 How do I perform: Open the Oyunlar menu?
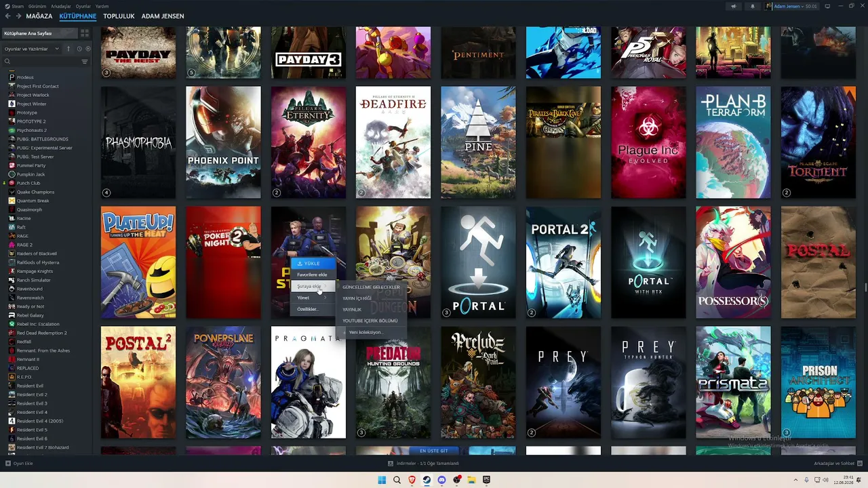coord(83,6)
